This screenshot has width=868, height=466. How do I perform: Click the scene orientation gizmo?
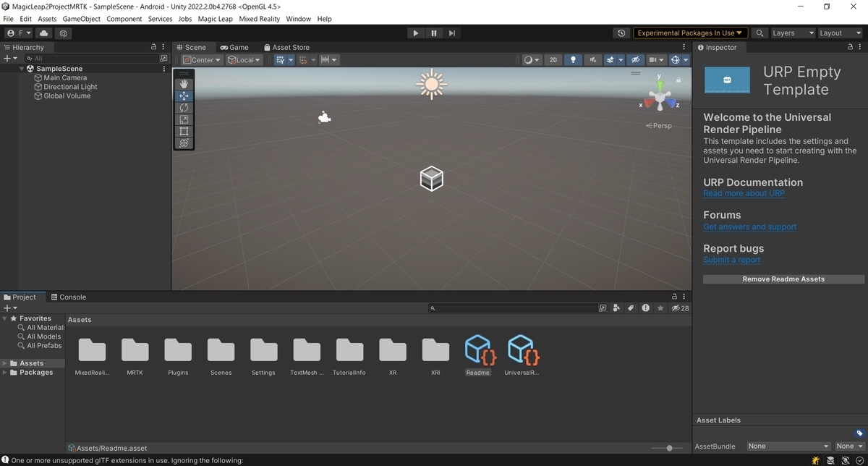659,98
